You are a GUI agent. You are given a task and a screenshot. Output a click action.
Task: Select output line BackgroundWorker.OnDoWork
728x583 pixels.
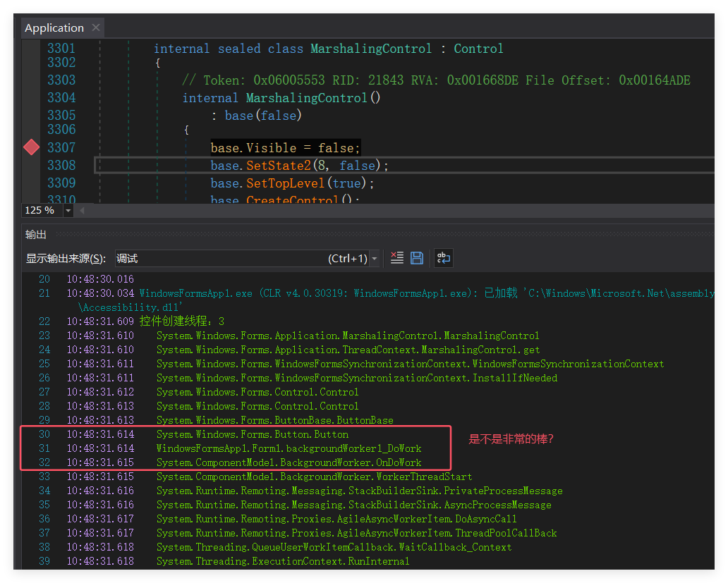coord(289,462)
